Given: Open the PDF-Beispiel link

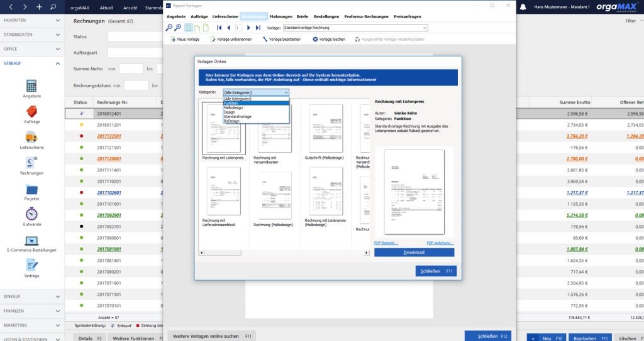Looking at the screenshot, I should [386, 243].
